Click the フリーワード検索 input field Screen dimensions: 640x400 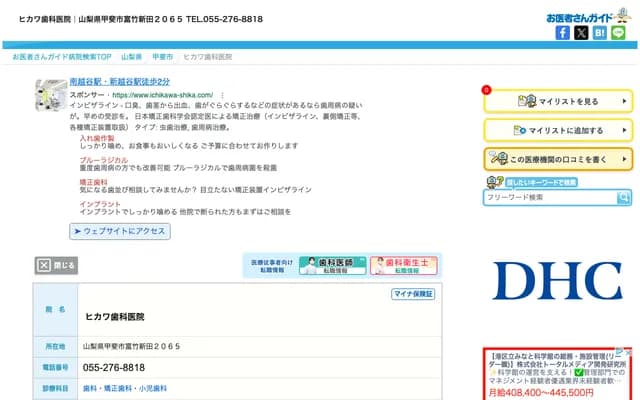click(x=551, y=198)
